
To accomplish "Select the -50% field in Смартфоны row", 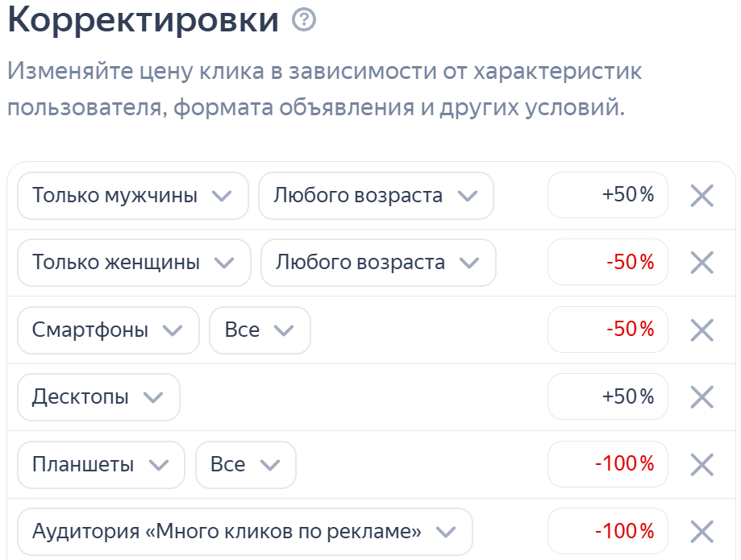I will (x=607, y=330).
